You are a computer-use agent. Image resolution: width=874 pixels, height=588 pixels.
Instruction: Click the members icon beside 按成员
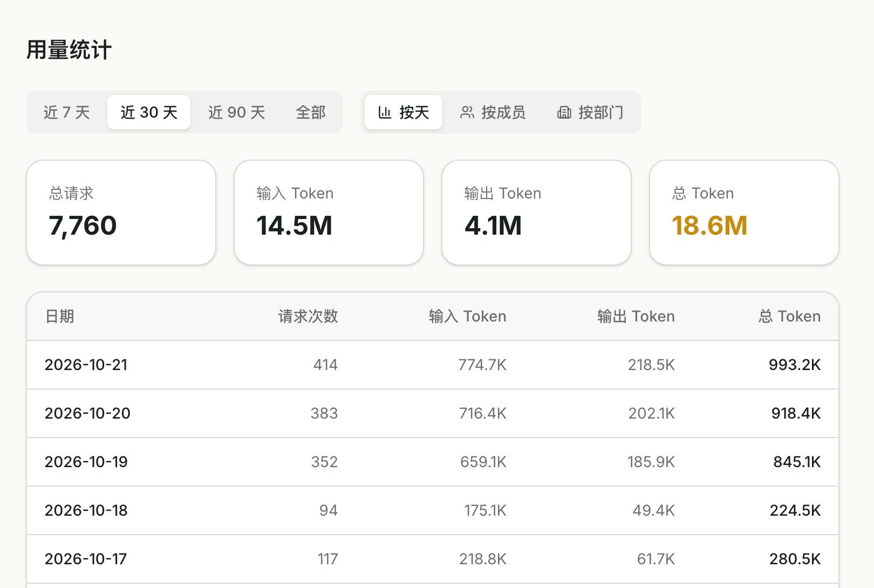[x=467, y=112]
